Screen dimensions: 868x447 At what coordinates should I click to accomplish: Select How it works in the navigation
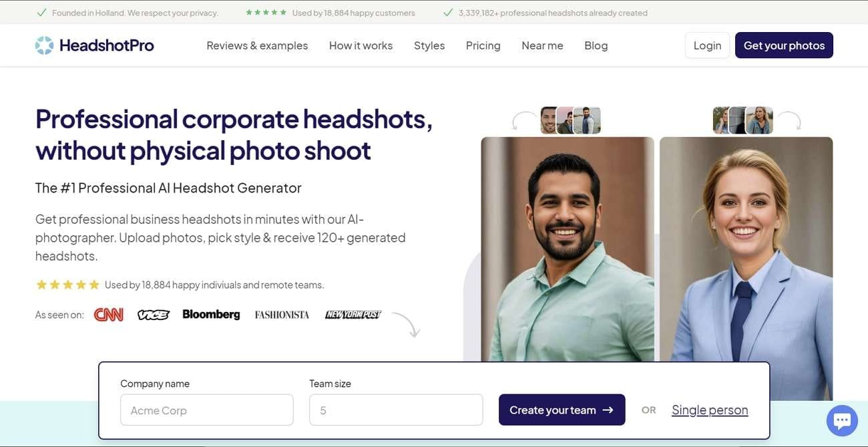(361, 45)
